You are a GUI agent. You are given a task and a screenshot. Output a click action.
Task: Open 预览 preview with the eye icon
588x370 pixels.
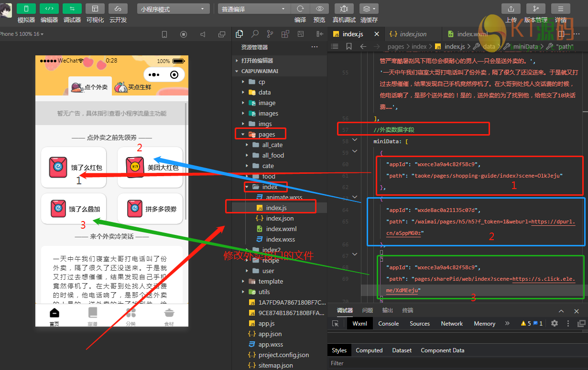pos(319,9)
